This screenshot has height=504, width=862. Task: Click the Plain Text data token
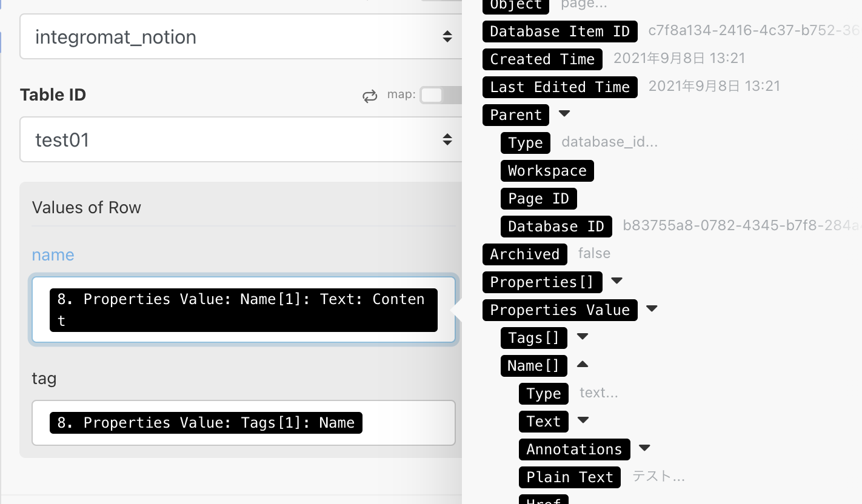tap(569, 477)
